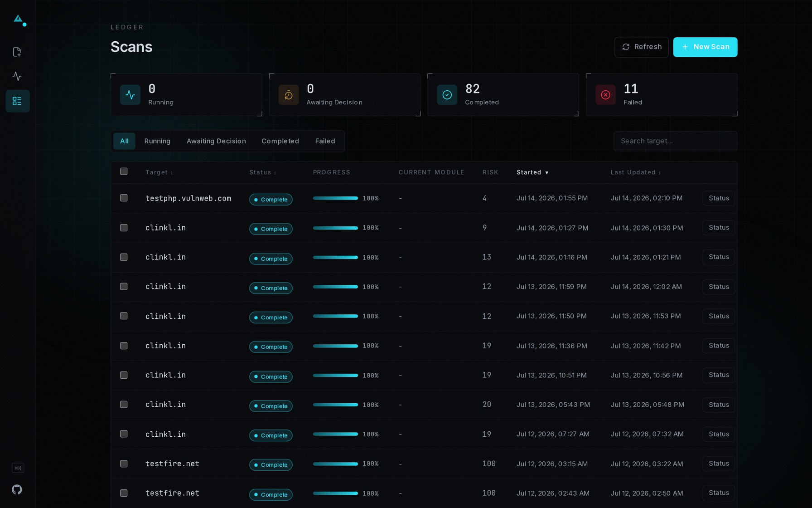
Task: Open Status for scan updated 05:48 PM
Action: tap(719, 405)
